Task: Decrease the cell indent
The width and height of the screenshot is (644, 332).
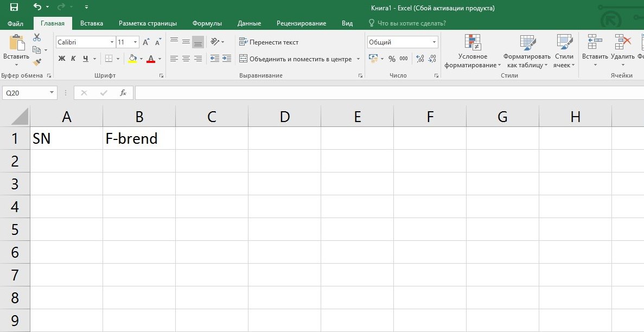Action: coord(214,59)
